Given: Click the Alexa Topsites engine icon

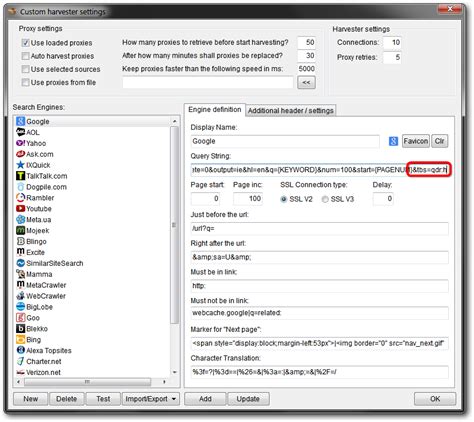Looking at the screenshot, I should click(x=20, y=350).
